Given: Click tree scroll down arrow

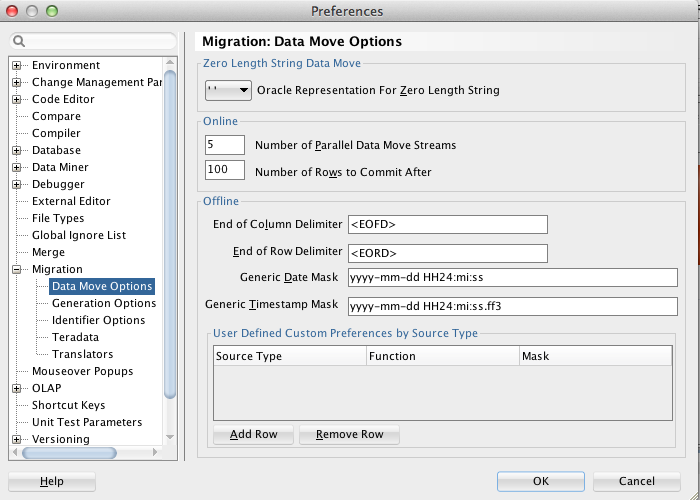Looking at the screenshot, I should coord(170,437).
